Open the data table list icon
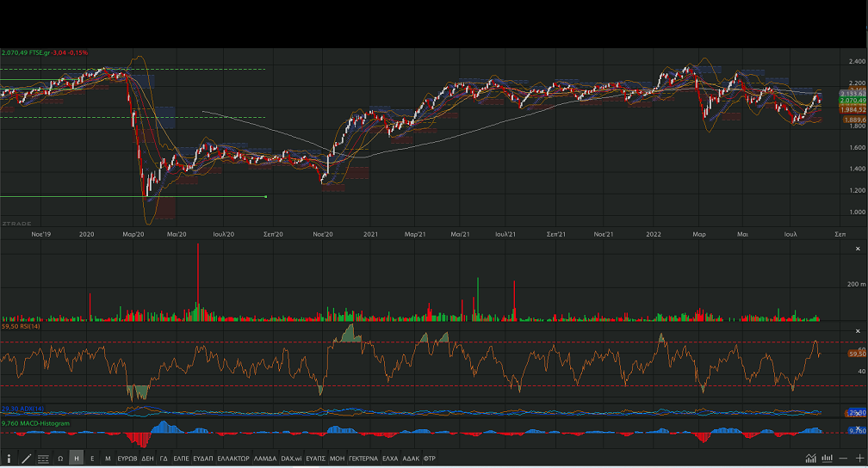 [43, 459]
